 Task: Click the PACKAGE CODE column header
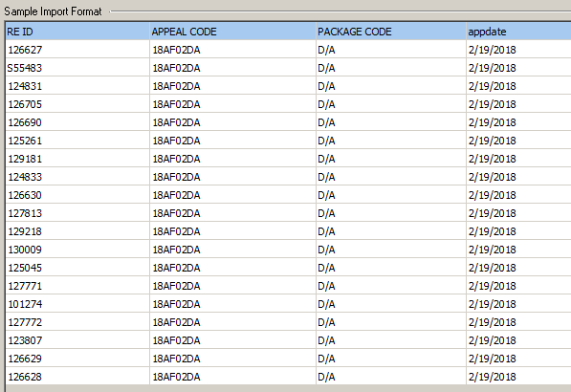click(x=391, y=32)
